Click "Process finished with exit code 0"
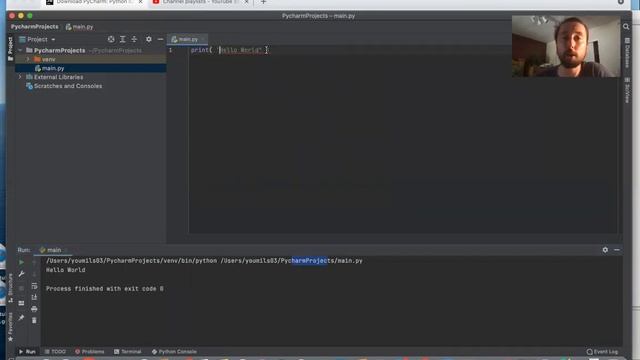The image size is (640, 360). coord(105,289)
